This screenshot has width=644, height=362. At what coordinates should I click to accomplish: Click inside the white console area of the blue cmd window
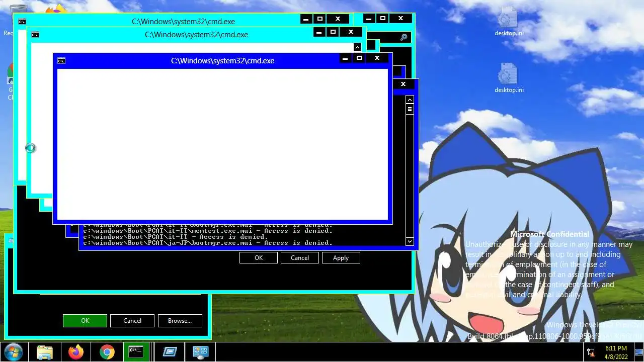tap(222, 144)
